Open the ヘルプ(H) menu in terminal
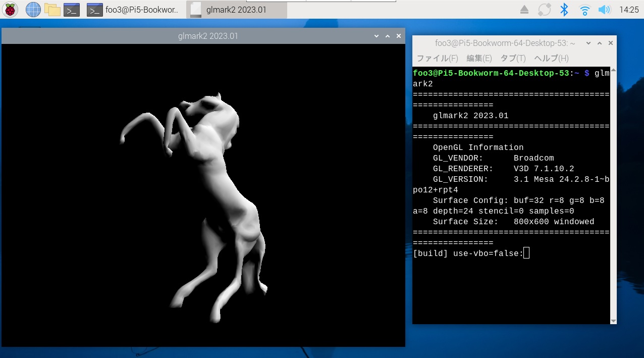644x358 pixels. pos(551,58)
